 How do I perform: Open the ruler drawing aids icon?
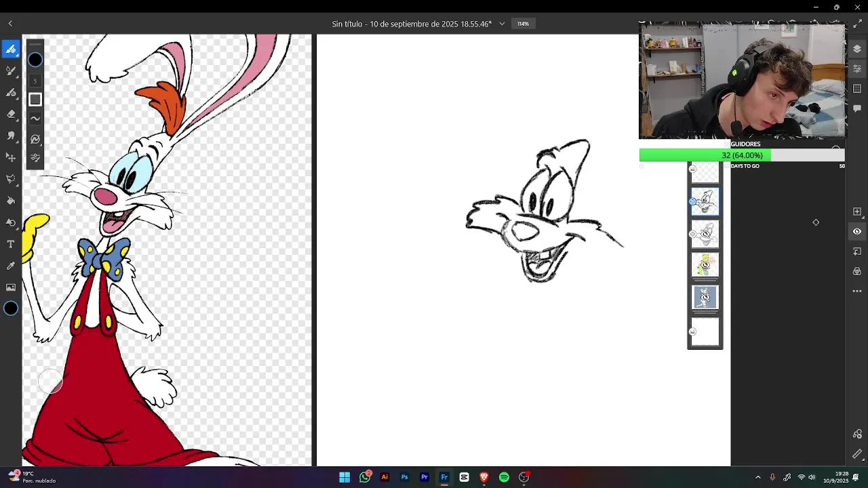pos(857,454)
